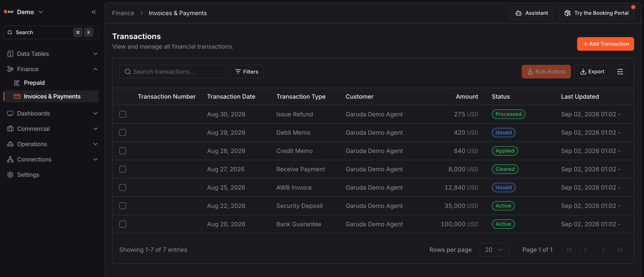Open the column settings sliders icon

pyautogui.click(x=620, y=72)
